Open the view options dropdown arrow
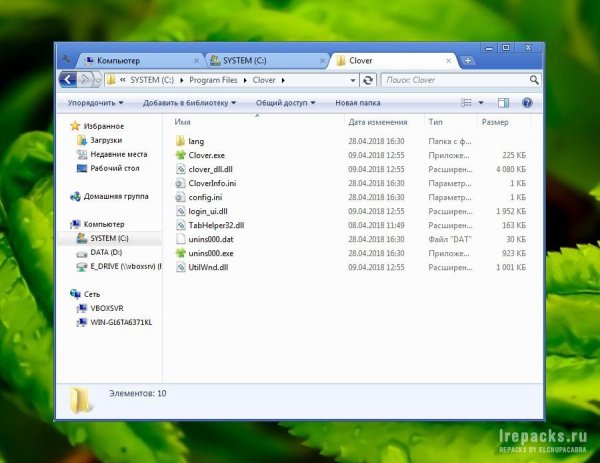Screen dimensions: 600x463 [x=481, y=103]
